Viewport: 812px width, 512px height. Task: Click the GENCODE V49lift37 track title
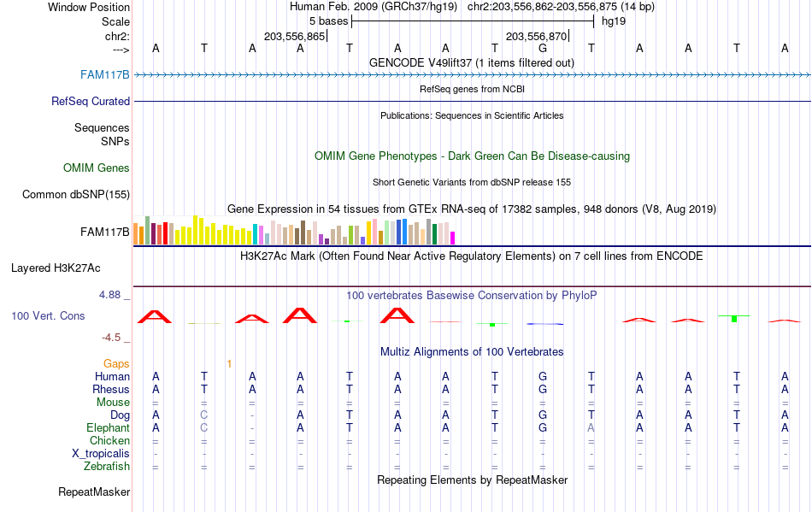point(471,63)
